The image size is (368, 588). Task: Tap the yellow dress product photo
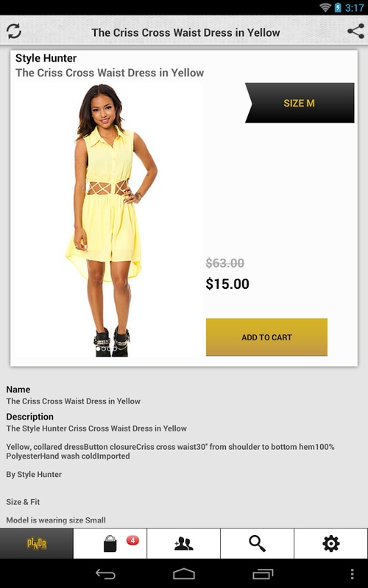(x=109, y=220)
